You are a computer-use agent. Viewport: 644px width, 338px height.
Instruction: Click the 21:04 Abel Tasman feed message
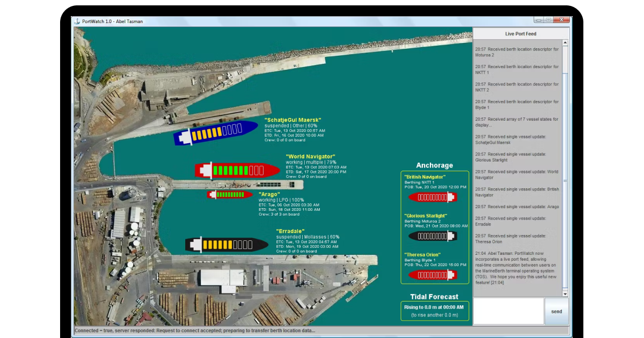pos(517,268)
